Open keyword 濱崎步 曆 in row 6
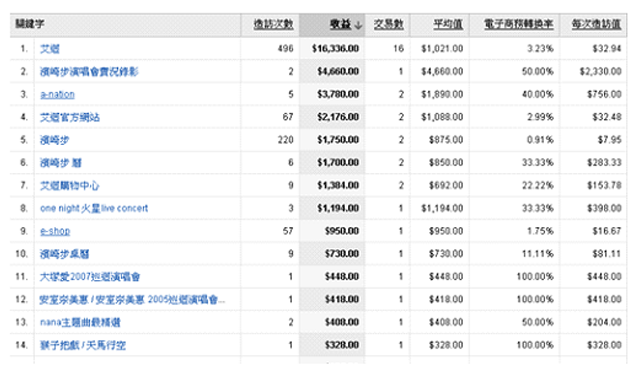This screenshot has width=640, height=379. [61, 163]
